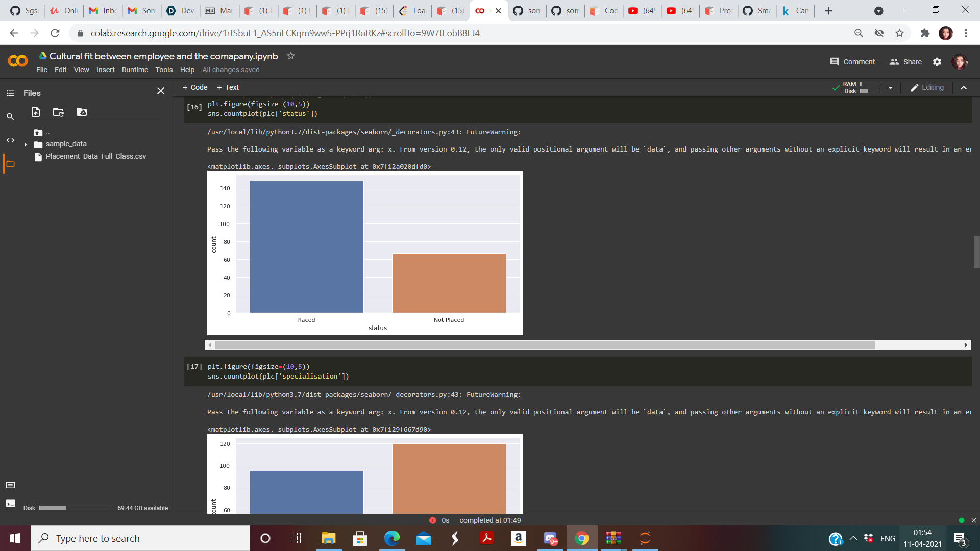Click the Share button

(x=905, y=62)
